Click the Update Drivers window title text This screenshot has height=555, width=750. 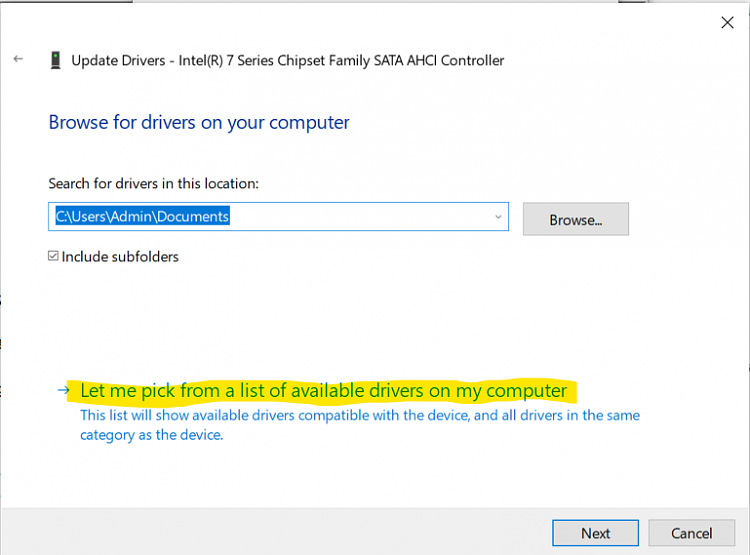pos(287,61)
